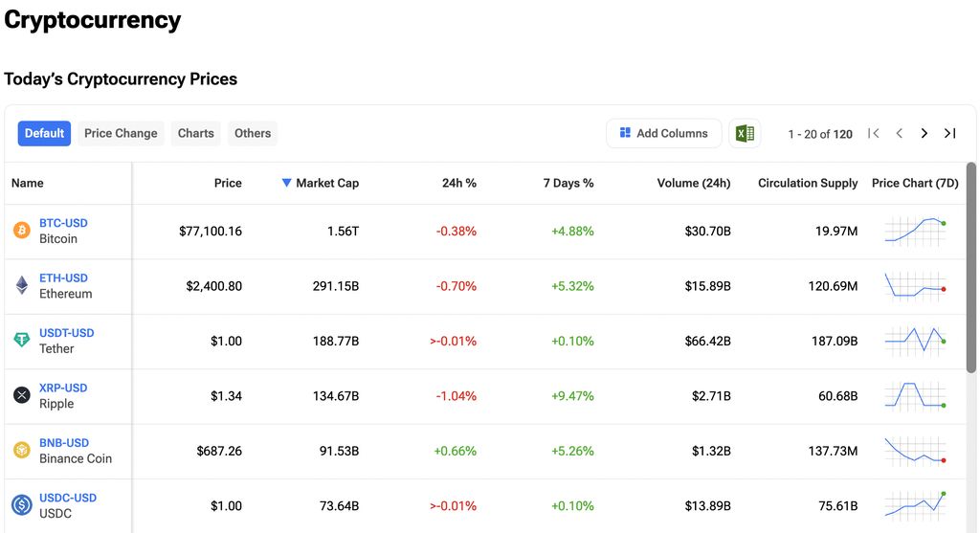Open Ripple 7-day price chart thumbnail

[x=915, y=395]
